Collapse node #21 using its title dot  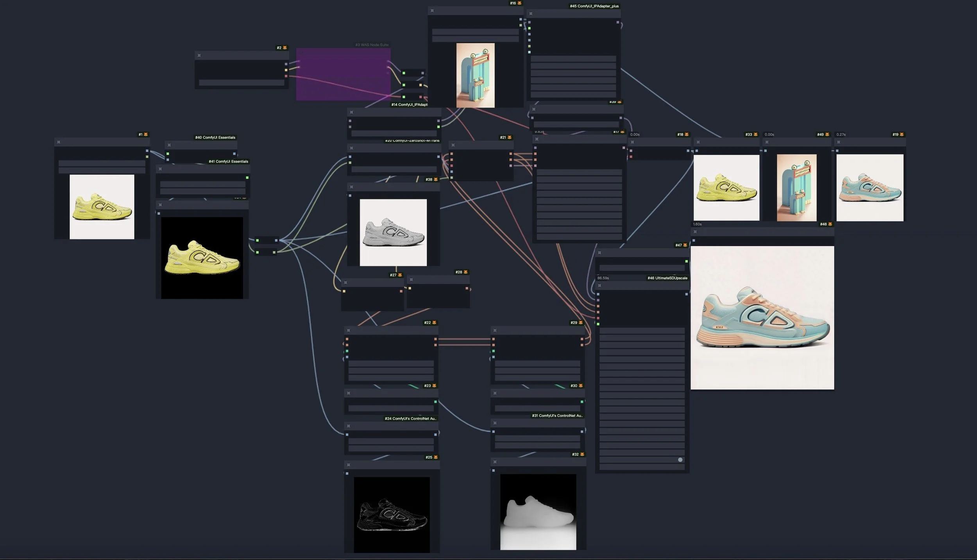tap(453, 145)
